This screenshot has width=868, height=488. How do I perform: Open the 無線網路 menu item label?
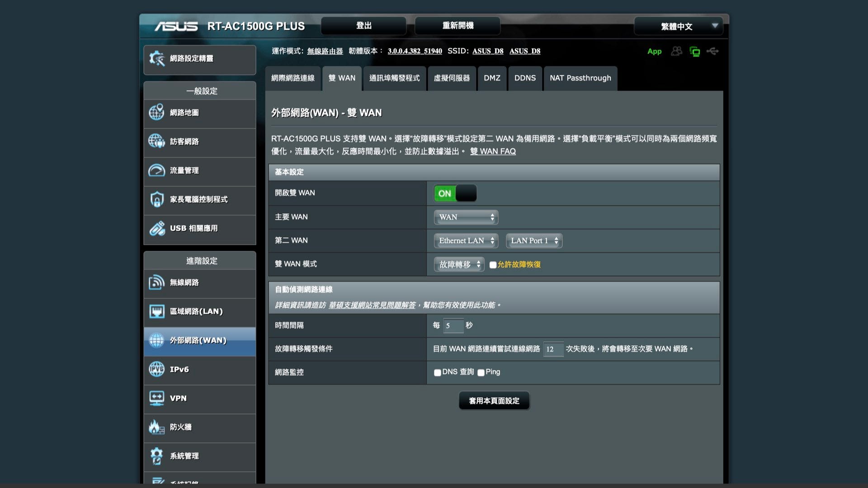(x=184, y=282)
